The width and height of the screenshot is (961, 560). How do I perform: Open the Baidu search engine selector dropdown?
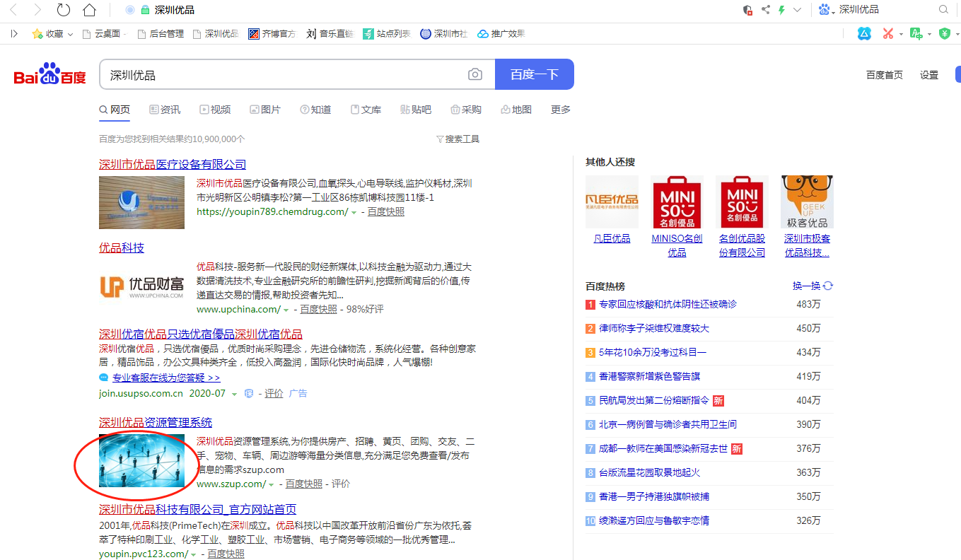coord(826,10)
